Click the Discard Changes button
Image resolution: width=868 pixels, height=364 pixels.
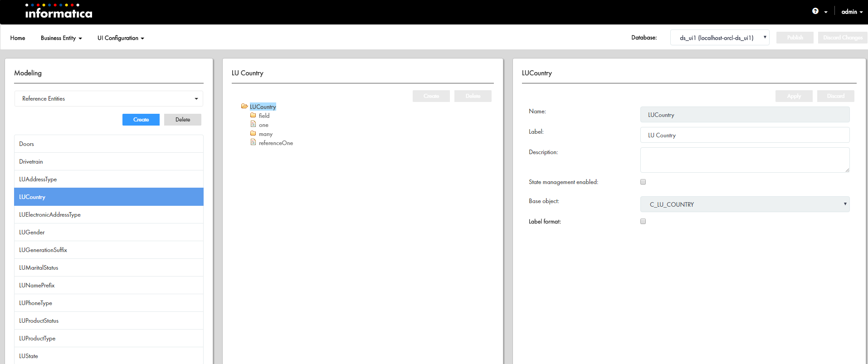843,38
